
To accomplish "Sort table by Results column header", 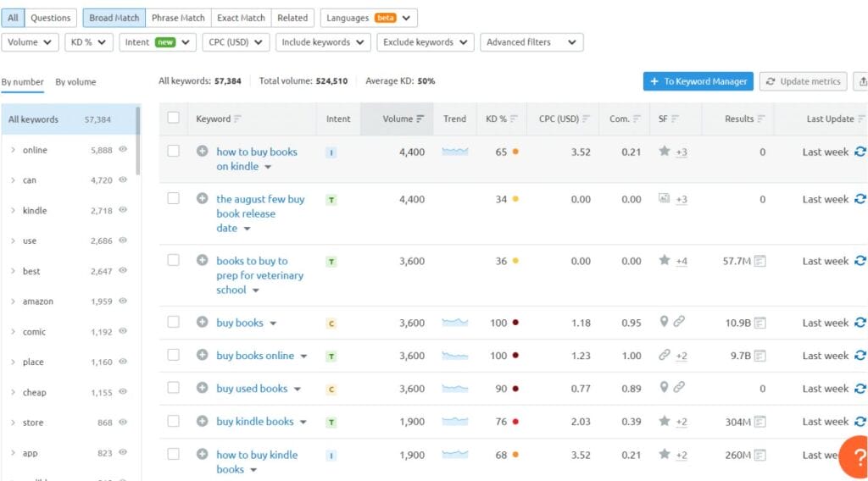I will click(739, 119).
